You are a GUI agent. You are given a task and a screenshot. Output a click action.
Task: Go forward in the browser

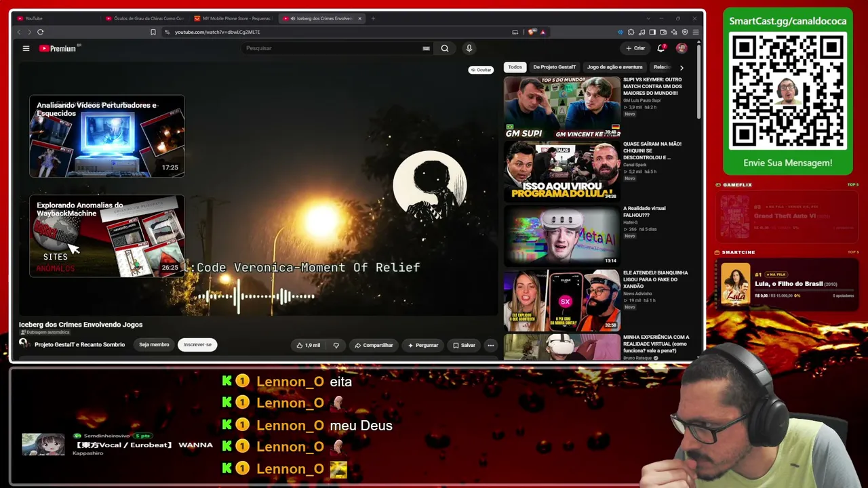click(28, 32)
